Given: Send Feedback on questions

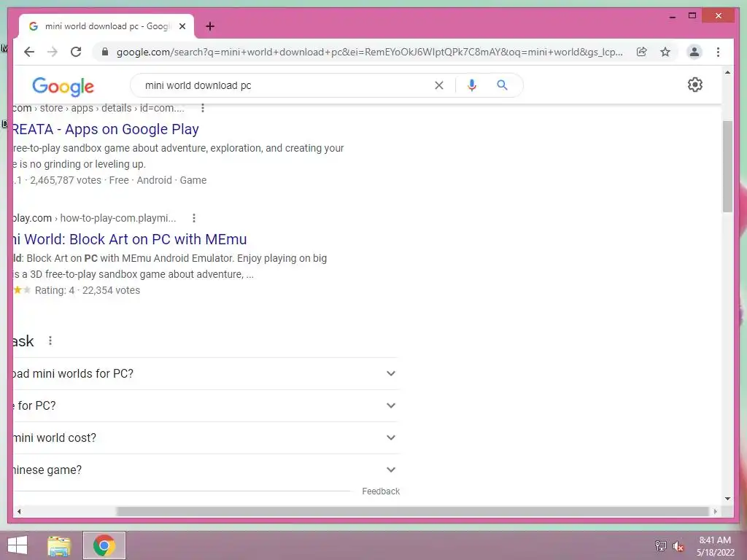Looking at the screenshot, I should 381,491.
